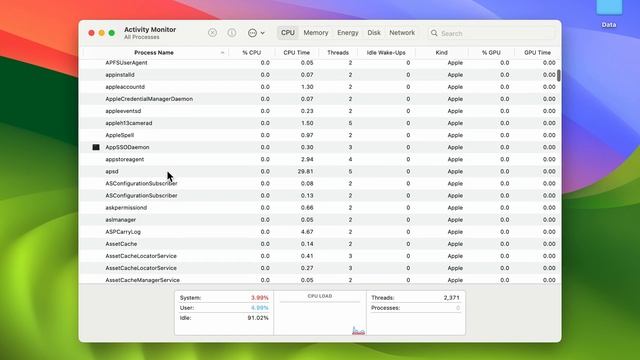Click the search magnifier icon
Image resolution: width=640 pixels, height=360 pixels.
[434, 33]
